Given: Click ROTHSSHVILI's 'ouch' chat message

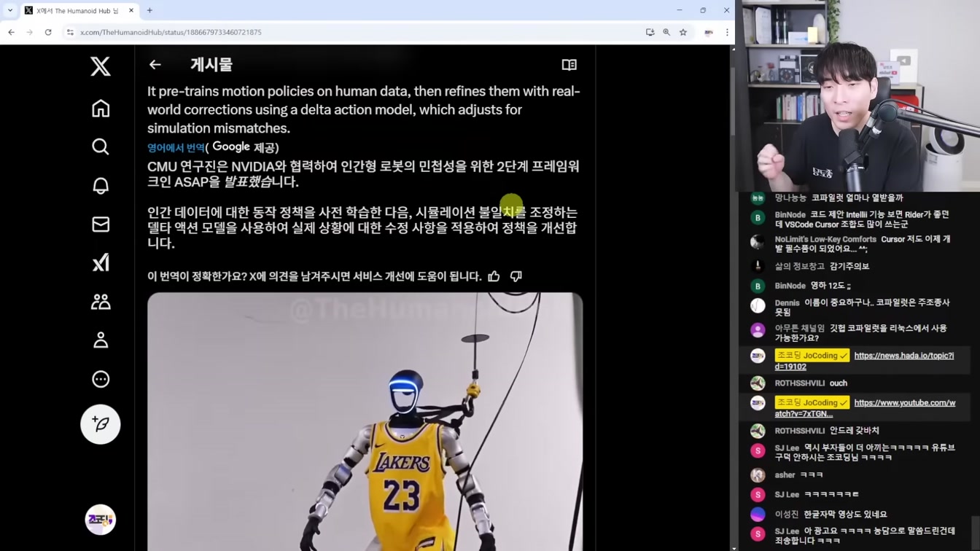Looking at the screenshot, I should pos(839,383).
